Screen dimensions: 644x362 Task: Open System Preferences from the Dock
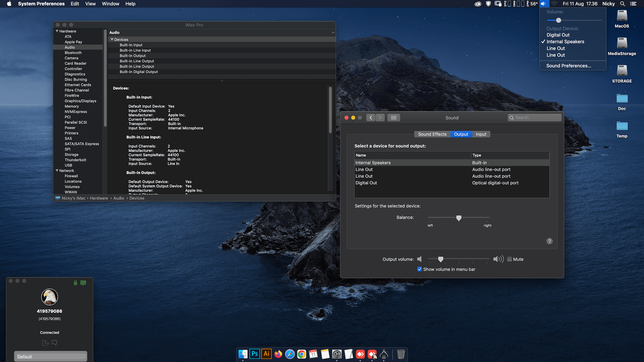tap(337, 354)
